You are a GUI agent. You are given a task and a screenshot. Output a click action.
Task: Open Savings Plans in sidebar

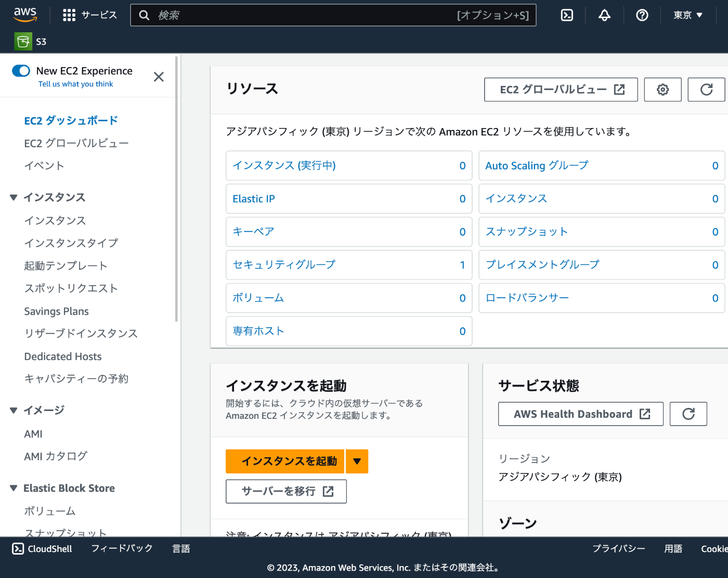pos(56,311)
